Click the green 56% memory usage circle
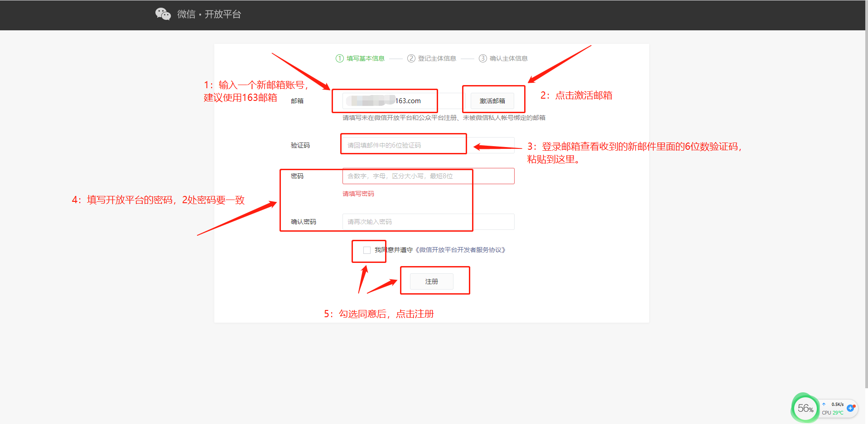868x424 pixels. (x=805, y=408)
